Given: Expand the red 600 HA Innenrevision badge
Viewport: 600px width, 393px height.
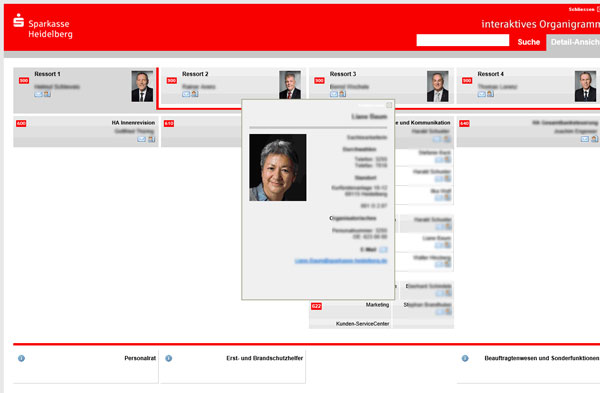Looking at the screenshot, I should (x=21, y=124).
